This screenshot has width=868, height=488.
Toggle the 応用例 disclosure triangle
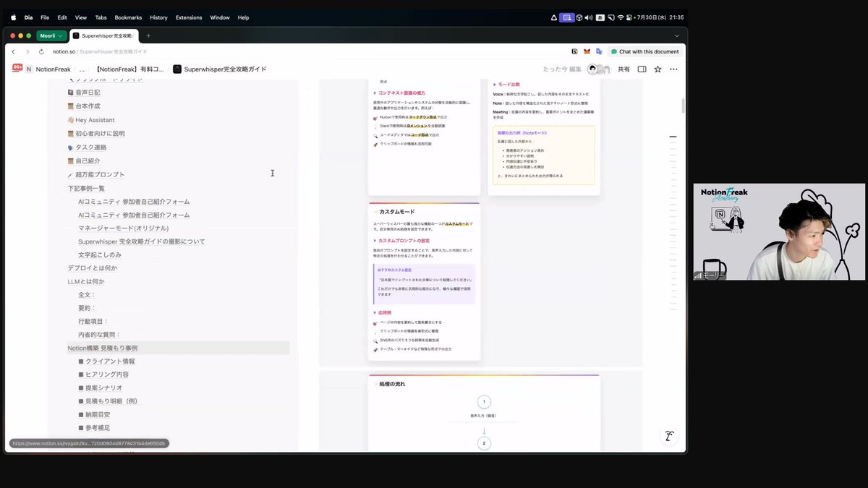coord(375,313)
